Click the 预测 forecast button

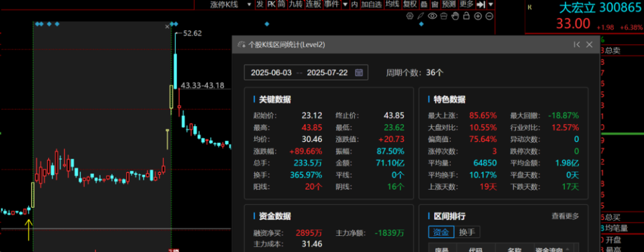[449, 4]
